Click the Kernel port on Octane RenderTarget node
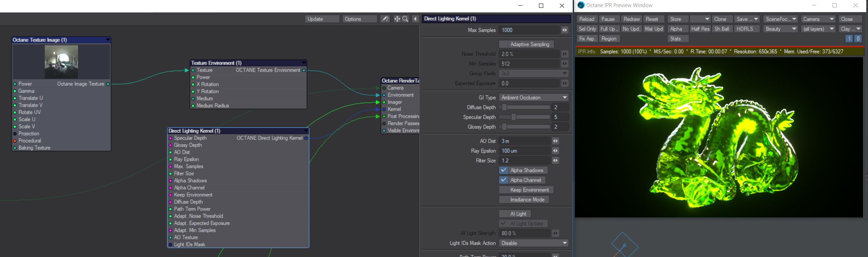The image size is (868, 257). tap(384, 109)
